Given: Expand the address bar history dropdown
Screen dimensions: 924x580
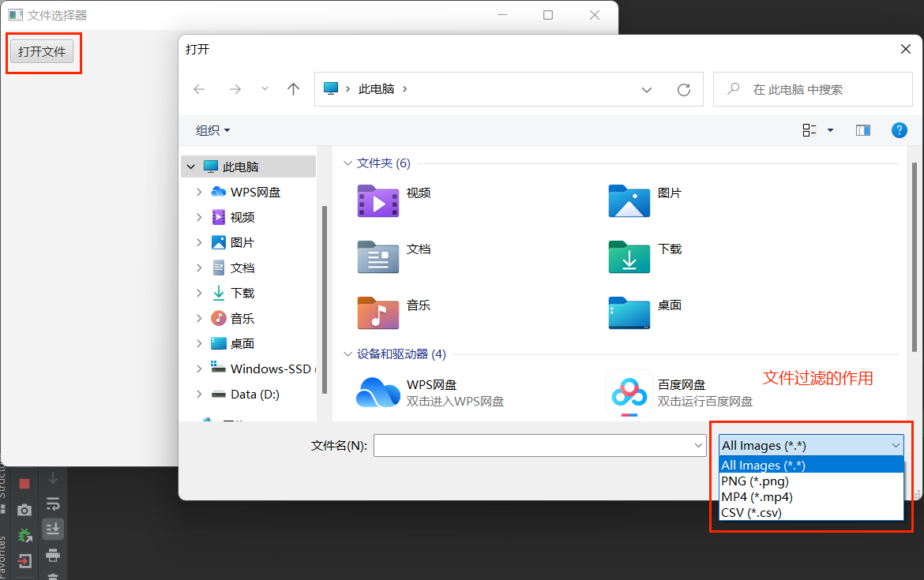Looking at the screenshot, I should [647, 89].
